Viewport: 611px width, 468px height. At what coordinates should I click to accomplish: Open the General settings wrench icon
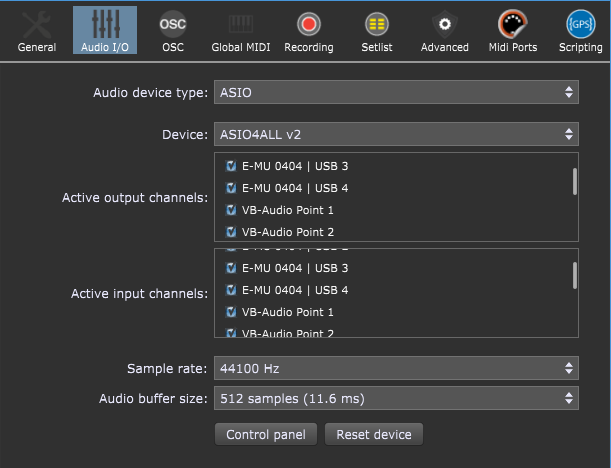coord(37,25)
